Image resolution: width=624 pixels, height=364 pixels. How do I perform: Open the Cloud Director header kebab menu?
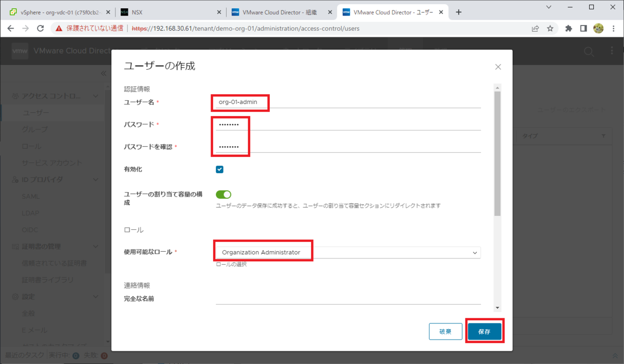[x=612, y=51]
